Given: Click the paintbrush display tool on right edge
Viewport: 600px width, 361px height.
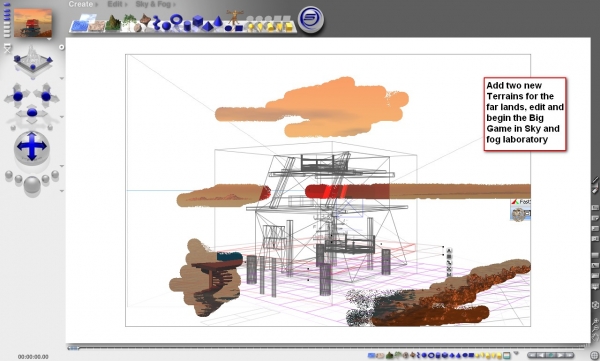Looking at the screenshot, I should 595,180.
